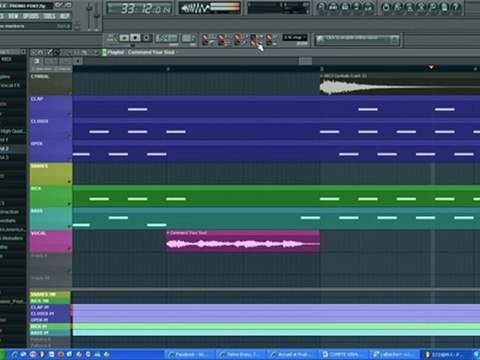Viewport: 480px width, 360px height.
Task: Mute the BASS track
Action: pos(69,226)
